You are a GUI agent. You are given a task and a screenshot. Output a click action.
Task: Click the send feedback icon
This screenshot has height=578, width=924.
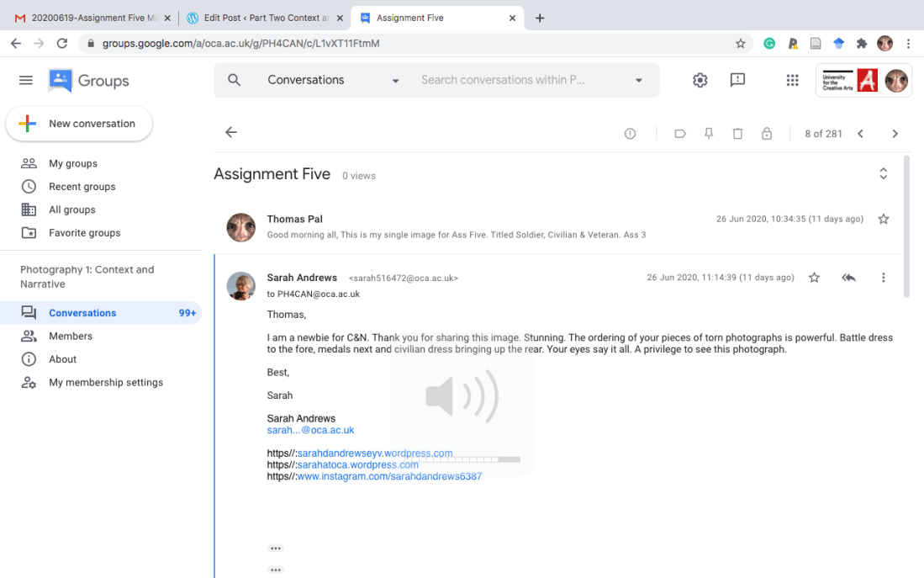pyautogui.click(x=737, y=80)
